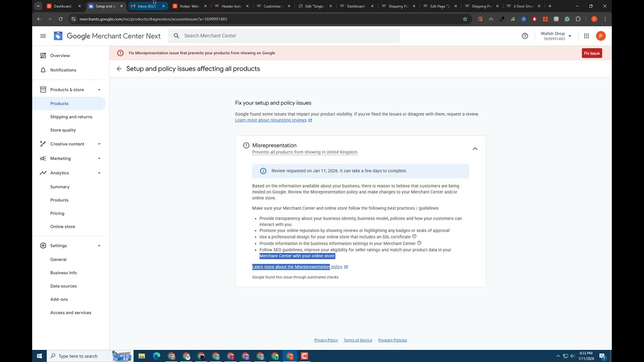This screenshot has height=362, width=644.
Task: Select Shipping and returns menu item
Action: pos(71,117)
